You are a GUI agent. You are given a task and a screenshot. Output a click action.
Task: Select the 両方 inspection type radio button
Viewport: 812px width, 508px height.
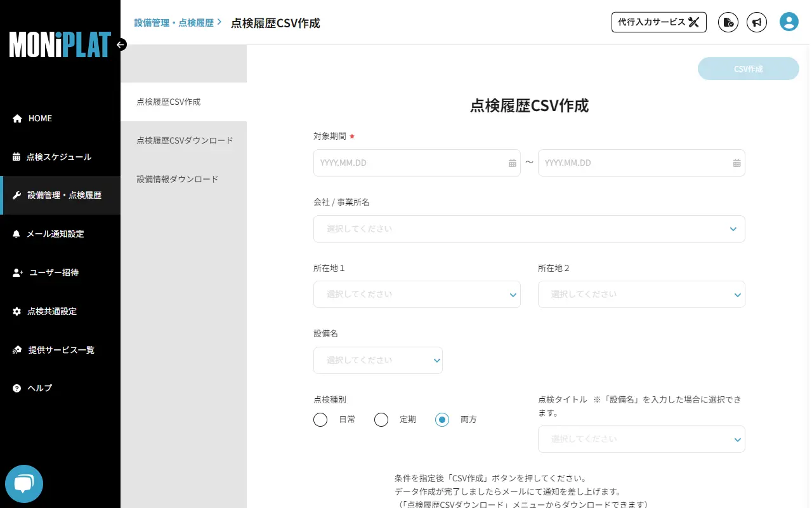point(442,420)
